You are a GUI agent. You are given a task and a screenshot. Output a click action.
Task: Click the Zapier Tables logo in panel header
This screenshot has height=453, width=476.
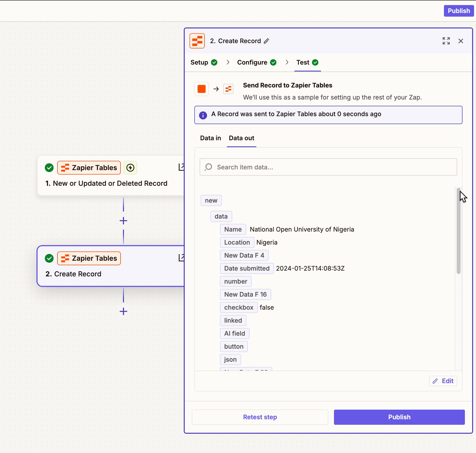point(197,41)
